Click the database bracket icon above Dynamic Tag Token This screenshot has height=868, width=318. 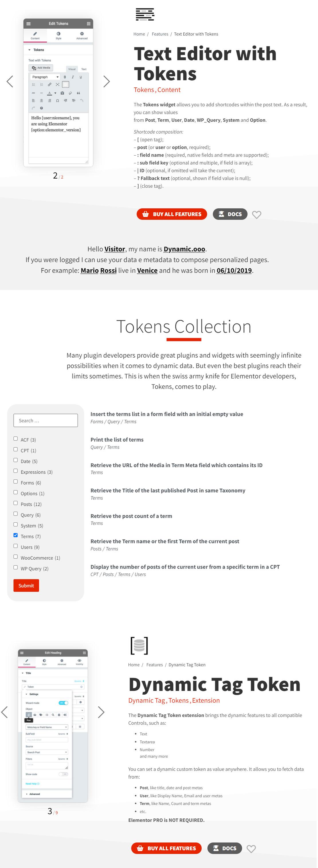139,645
